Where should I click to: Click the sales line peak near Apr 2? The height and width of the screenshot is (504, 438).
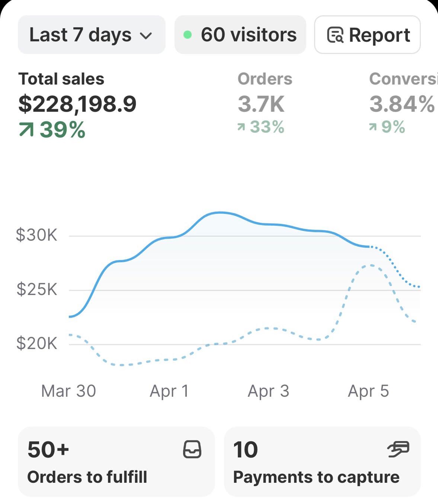pos(220,212)
